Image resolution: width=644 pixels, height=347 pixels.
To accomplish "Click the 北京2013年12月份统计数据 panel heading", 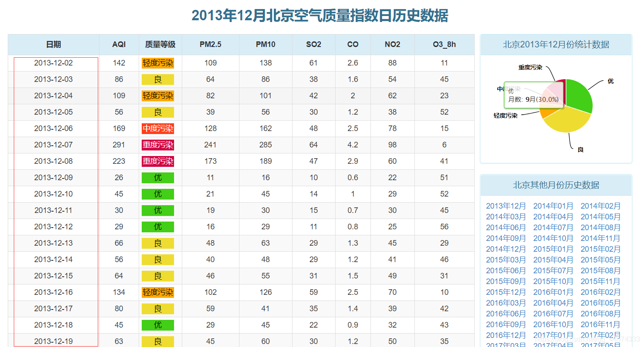I will 556,44.
